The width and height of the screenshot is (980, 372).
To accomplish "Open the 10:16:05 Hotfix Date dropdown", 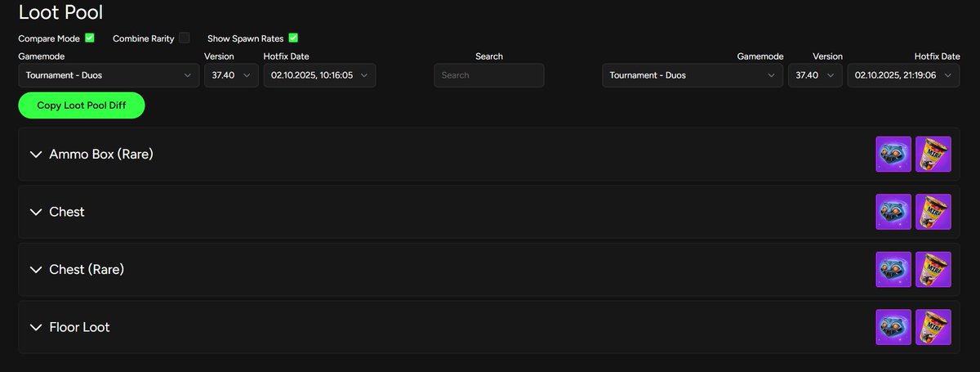I will click(x=319, y=75).
